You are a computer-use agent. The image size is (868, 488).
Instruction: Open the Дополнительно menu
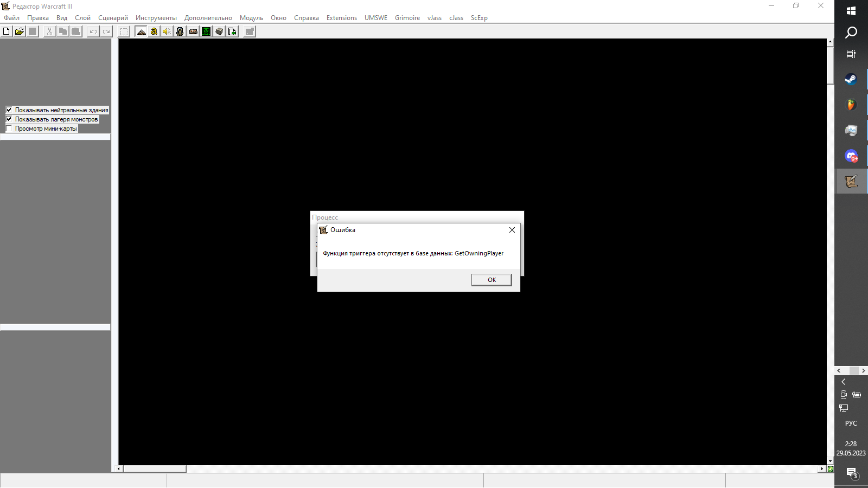[x=208, y=18]
